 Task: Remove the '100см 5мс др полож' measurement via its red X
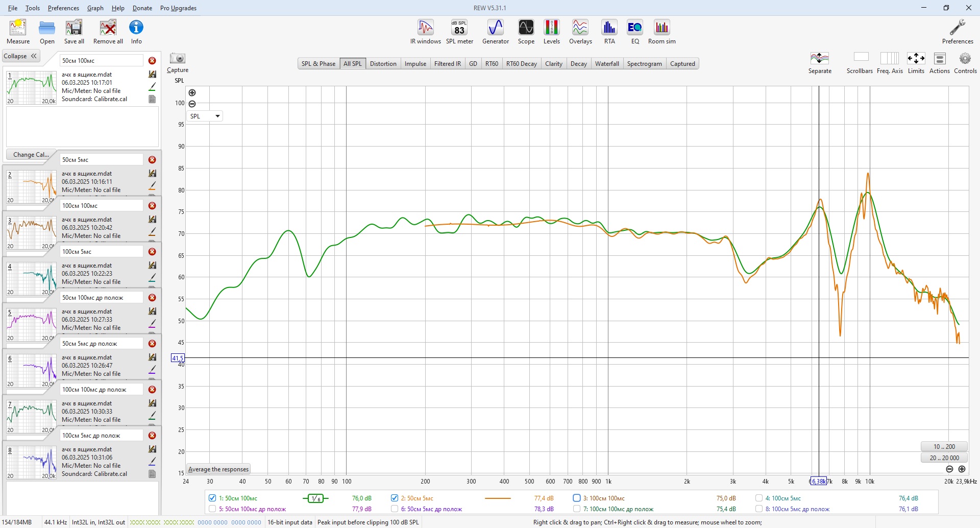[x=152, y=436]
